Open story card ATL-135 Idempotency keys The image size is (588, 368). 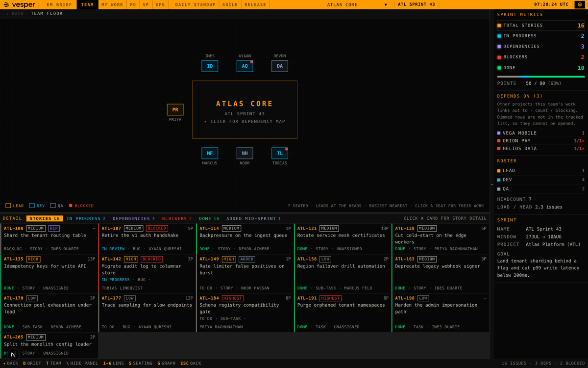(49, 274)
